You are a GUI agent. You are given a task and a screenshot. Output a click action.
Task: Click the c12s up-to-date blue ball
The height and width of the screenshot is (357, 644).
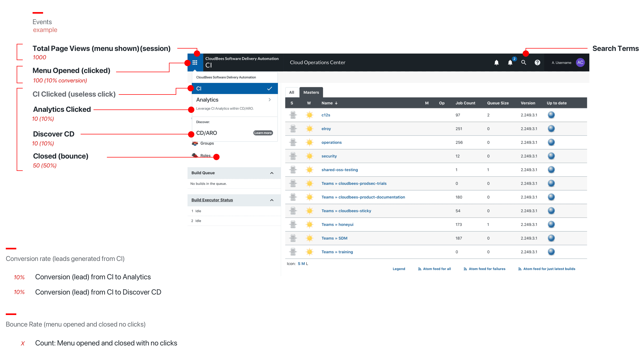[x=551, y=115]
